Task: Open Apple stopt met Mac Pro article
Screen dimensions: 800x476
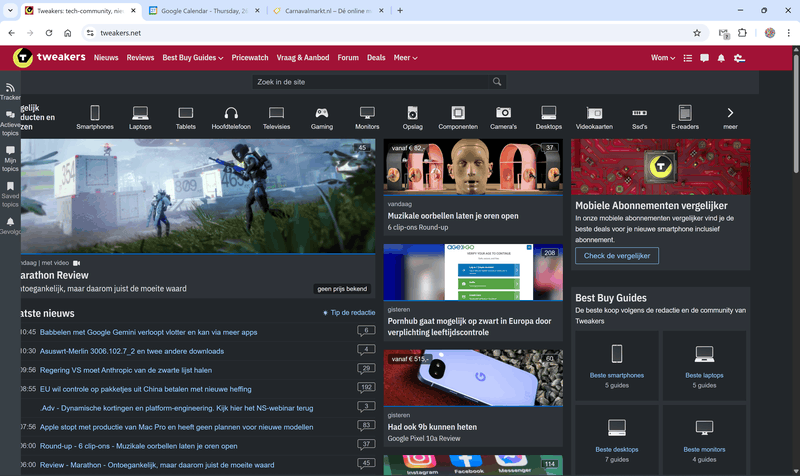Action: tap(177, 427)
